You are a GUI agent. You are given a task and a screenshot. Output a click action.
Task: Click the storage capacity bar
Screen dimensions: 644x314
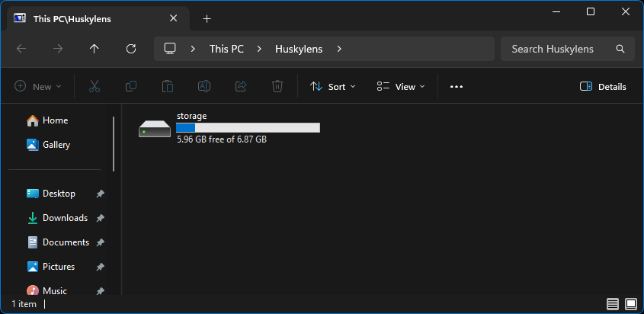coord(248,127)
